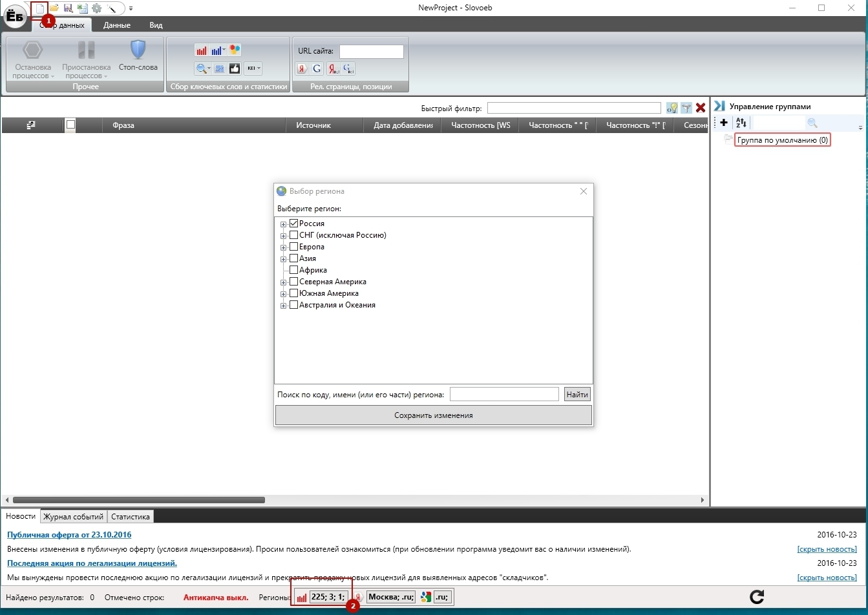Click the refresh arrow in status bar

click(x=757, y=597)
